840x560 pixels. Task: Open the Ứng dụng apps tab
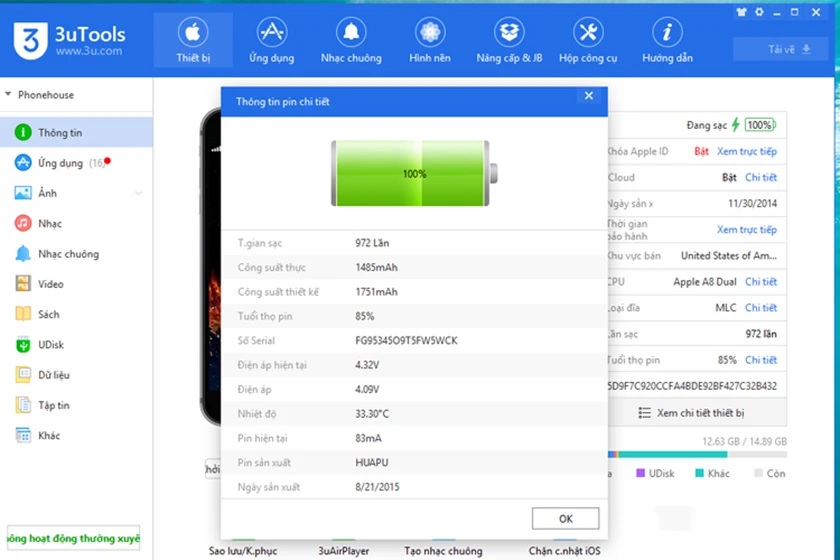272,41
